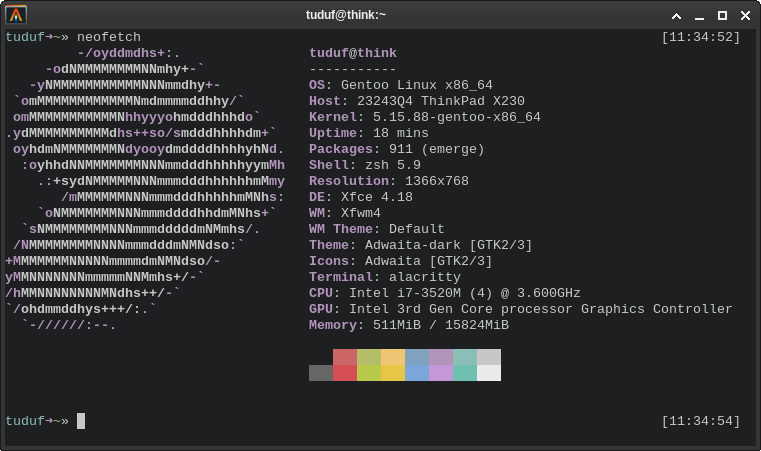Click the Icons: Adwaita [GTK2/3] line
The height and width of the screenshot is (451, 761).
click(x=401, y=261)
